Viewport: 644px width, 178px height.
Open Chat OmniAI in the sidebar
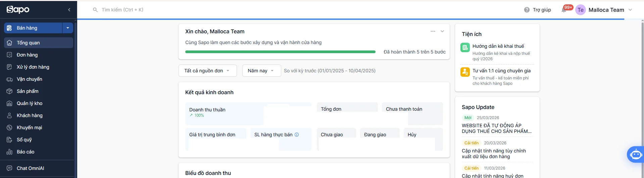click(x=39, y=168)
